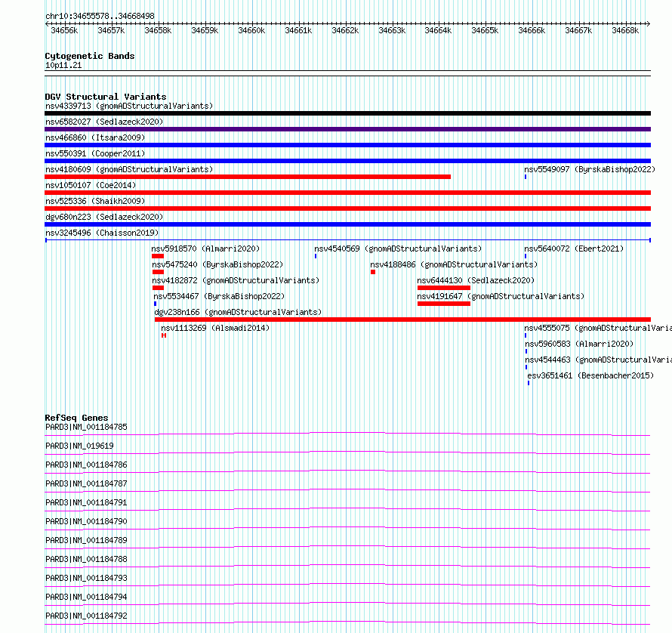
Task: Open dgv238n166 gnomADStructuralVariants label
Action: point(238,312)
